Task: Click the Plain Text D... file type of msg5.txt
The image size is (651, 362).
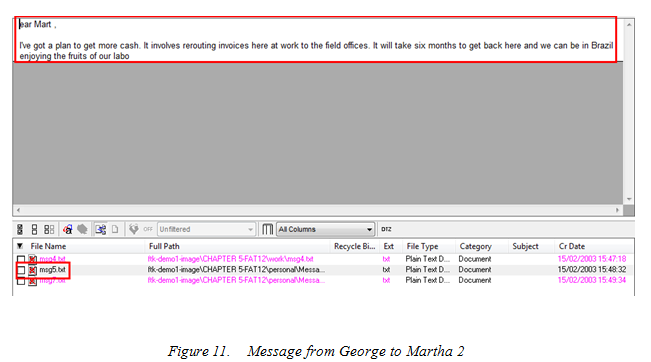Action: (x=428, y=270)
